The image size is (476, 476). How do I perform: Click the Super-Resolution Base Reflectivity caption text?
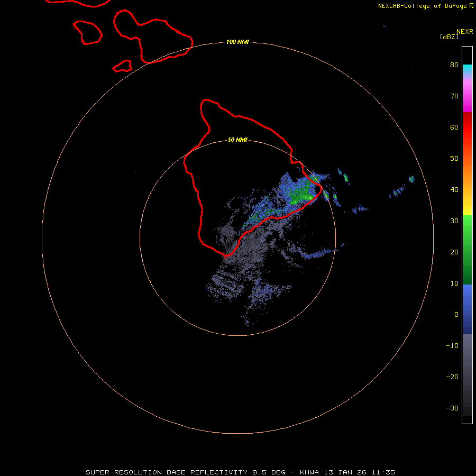(x=241, y=472)
